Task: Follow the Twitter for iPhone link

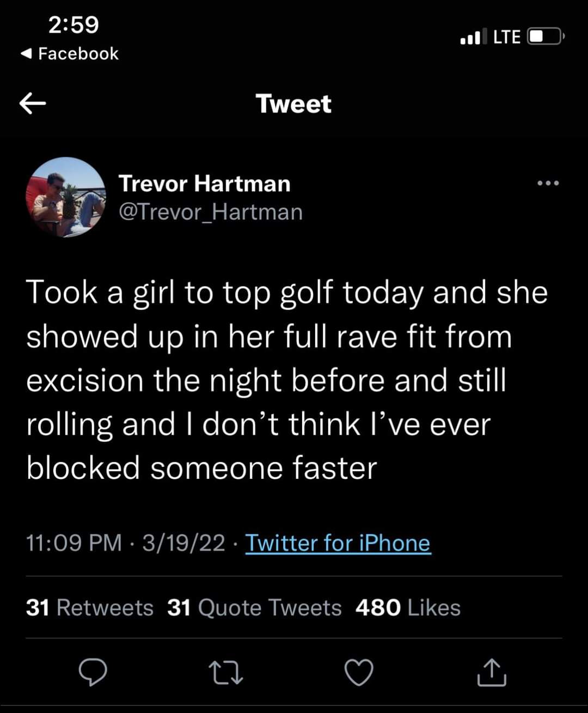Action: pyautogui.click(x=338, y=543)
